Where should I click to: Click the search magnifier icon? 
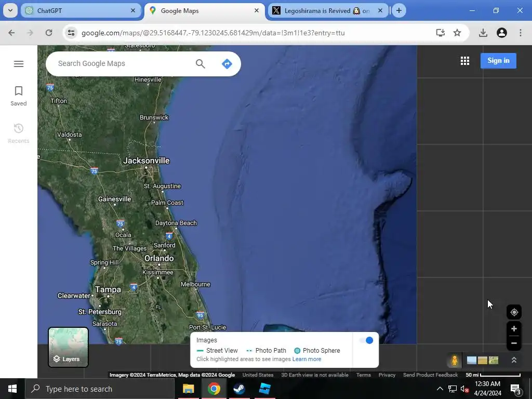[200, 64]
